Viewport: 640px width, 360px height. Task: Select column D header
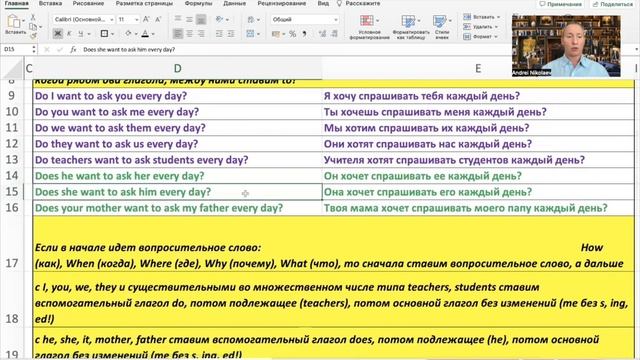178,68
